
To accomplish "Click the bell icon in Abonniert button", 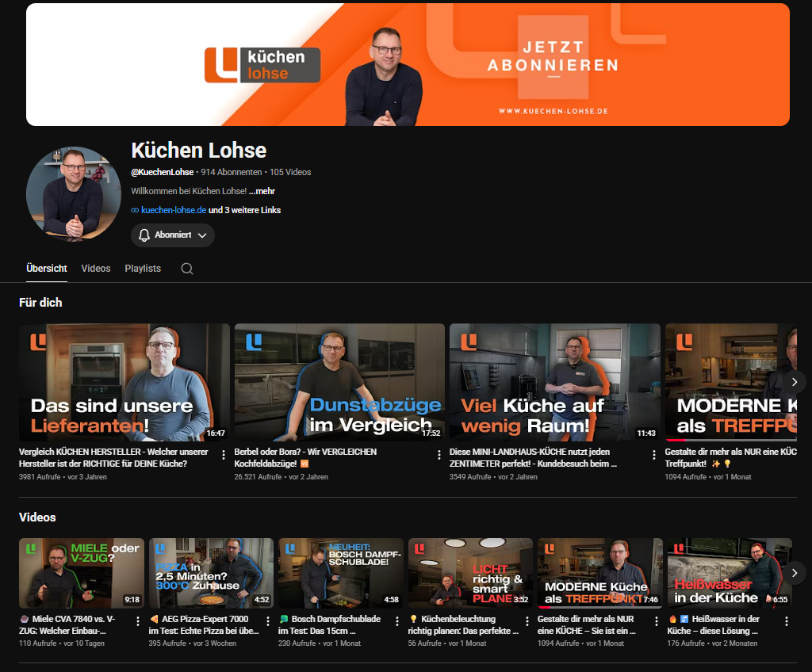I will pyautogui.click(x=144, y=235).
